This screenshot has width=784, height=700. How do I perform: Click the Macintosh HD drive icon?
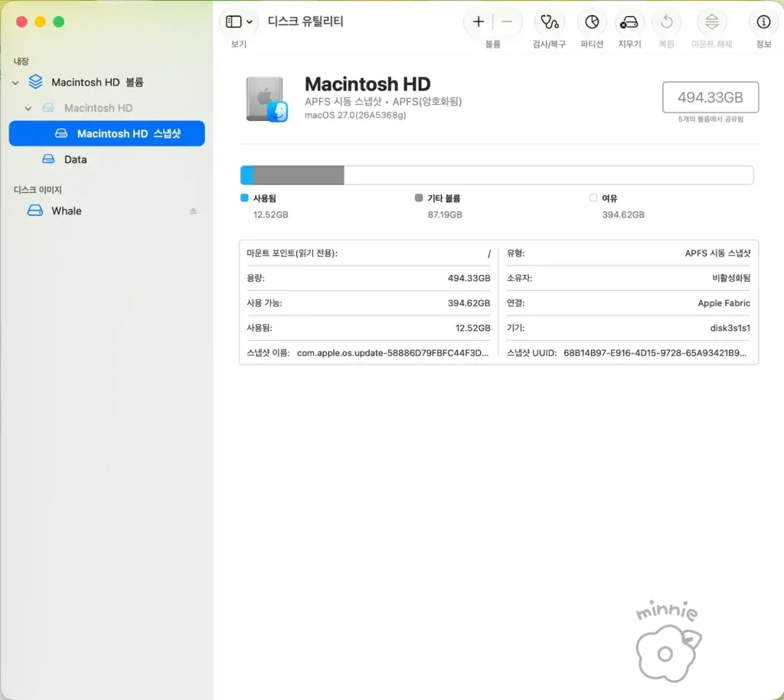266,99
